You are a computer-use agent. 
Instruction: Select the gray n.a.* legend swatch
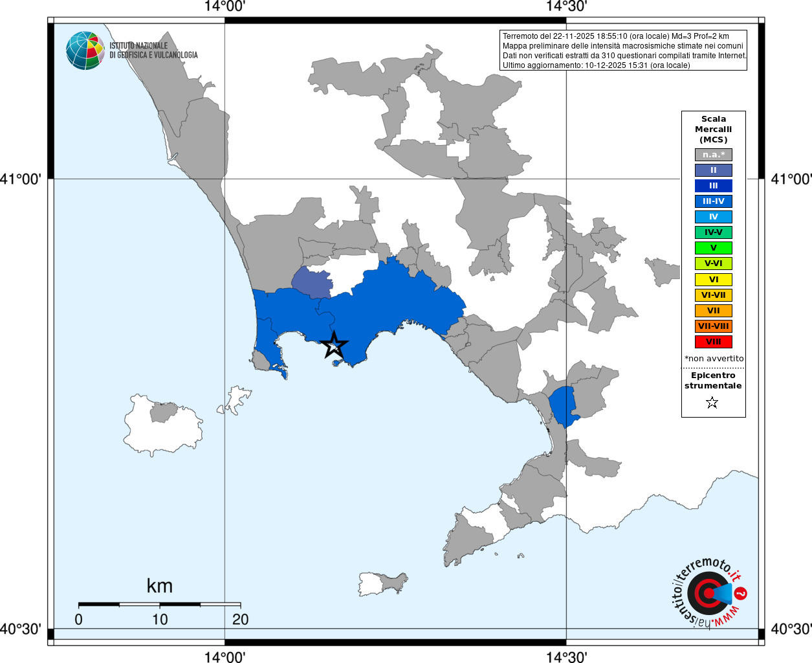(x=714, y=155)
